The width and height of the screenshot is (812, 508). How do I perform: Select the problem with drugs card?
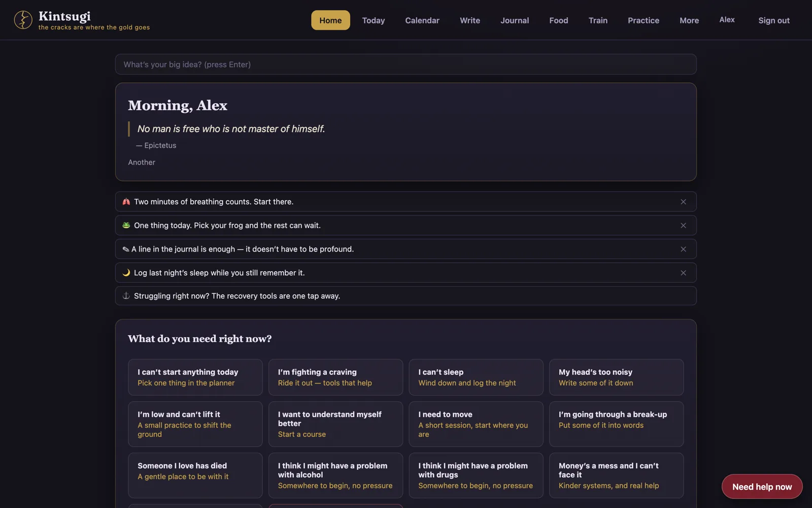pos(476,475)
